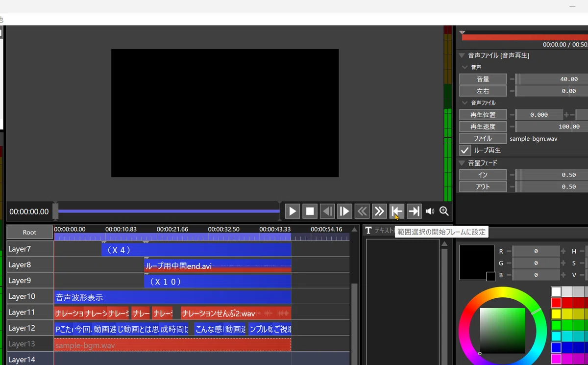This screenshot has width=588, height=365.
Task: Open preview zoom magnifier icon
Action: pos(444,211)
